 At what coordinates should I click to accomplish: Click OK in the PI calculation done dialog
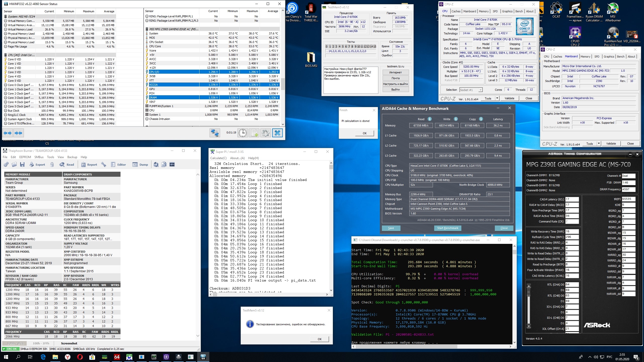point(365,133)
